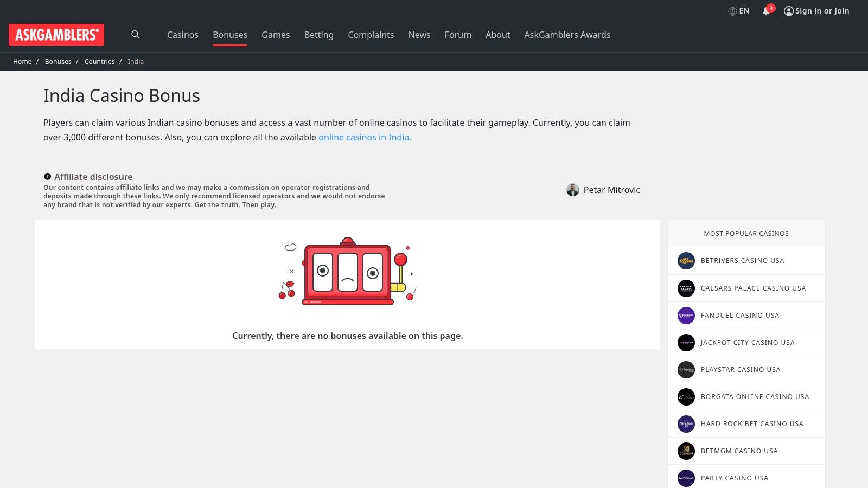Open the Complaints menu
The width and height of the screenshot is (868, 488).
(x=371, y=35)
